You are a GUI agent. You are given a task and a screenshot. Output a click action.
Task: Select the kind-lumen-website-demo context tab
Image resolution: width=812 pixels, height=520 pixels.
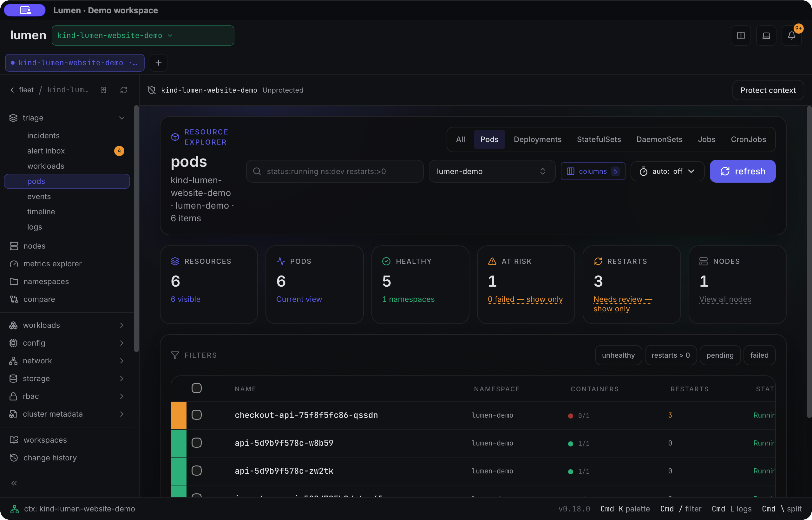[75, 63]
